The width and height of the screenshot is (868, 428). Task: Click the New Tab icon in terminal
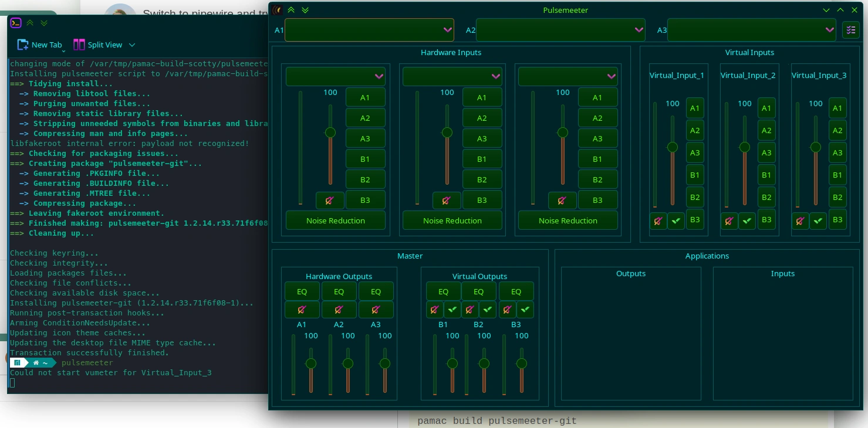point(23,45)
